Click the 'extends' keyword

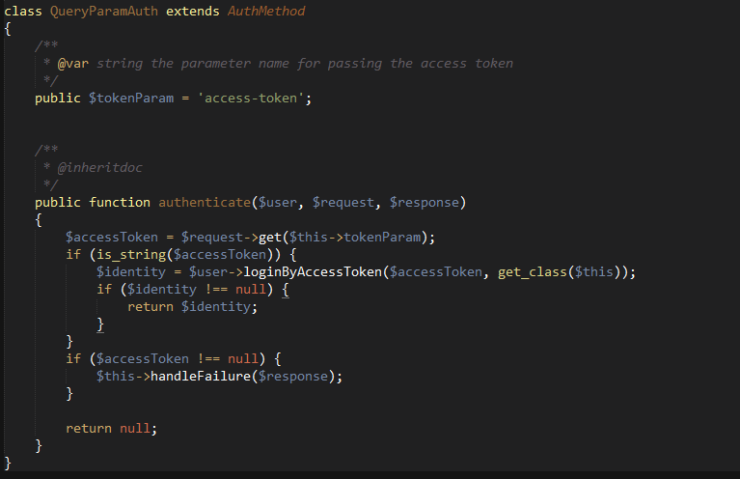[193, 11]
